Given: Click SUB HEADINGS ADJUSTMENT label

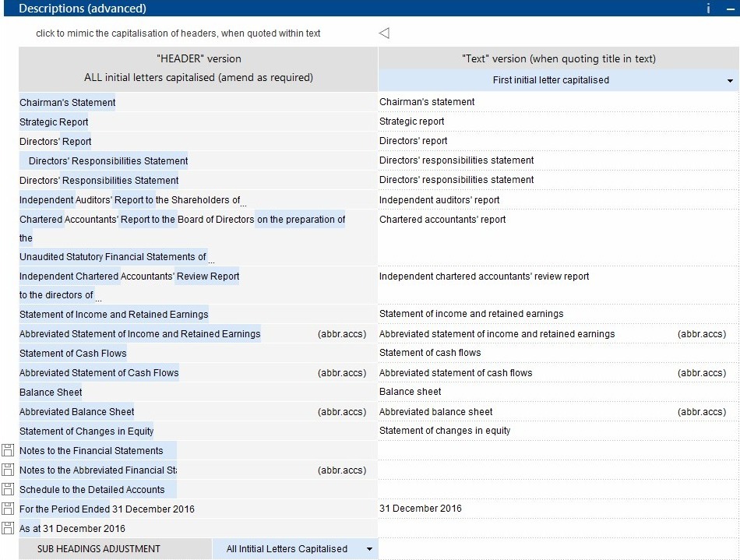Looking at the screenshot, I should 99,548.
